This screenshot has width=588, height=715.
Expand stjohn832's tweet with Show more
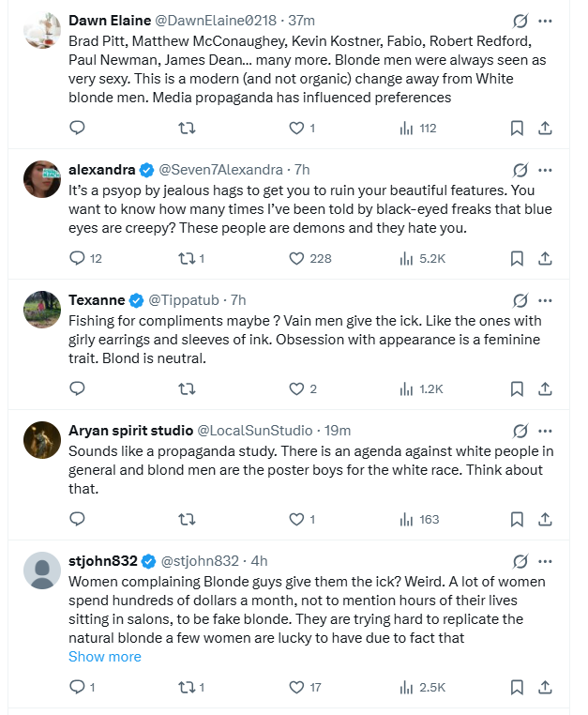click(105, 657)
